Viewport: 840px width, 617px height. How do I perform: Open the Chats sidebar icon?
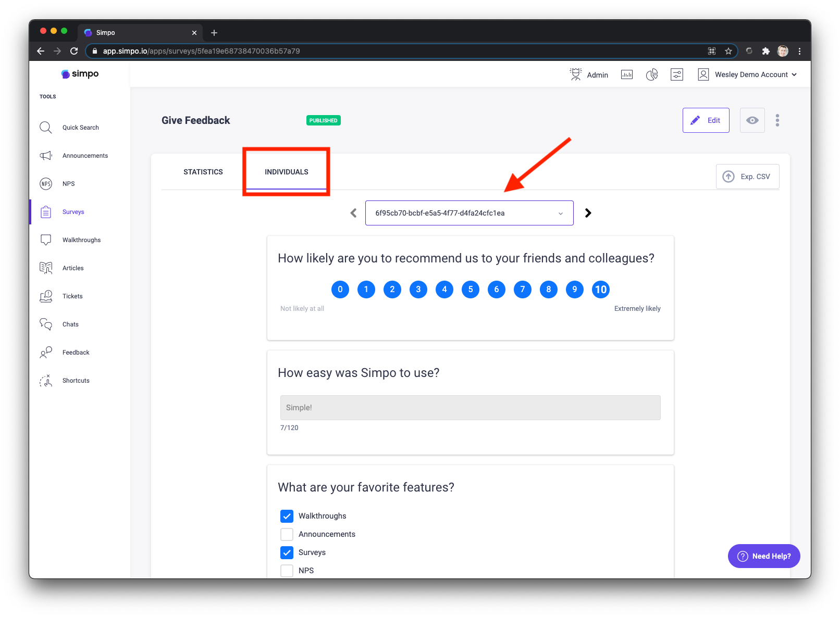point(46,324)
